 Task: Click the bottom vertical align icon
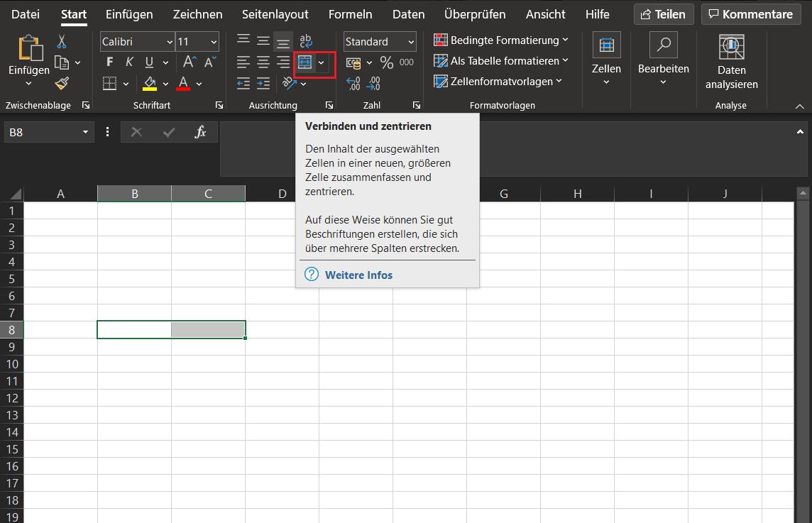[x=282, y=41]
